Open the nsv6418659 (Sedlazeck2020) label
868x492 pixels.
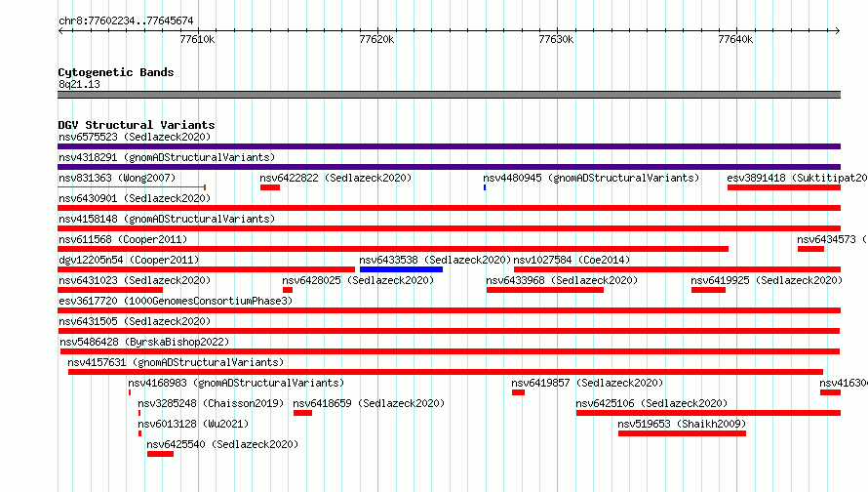click(369, 403)
